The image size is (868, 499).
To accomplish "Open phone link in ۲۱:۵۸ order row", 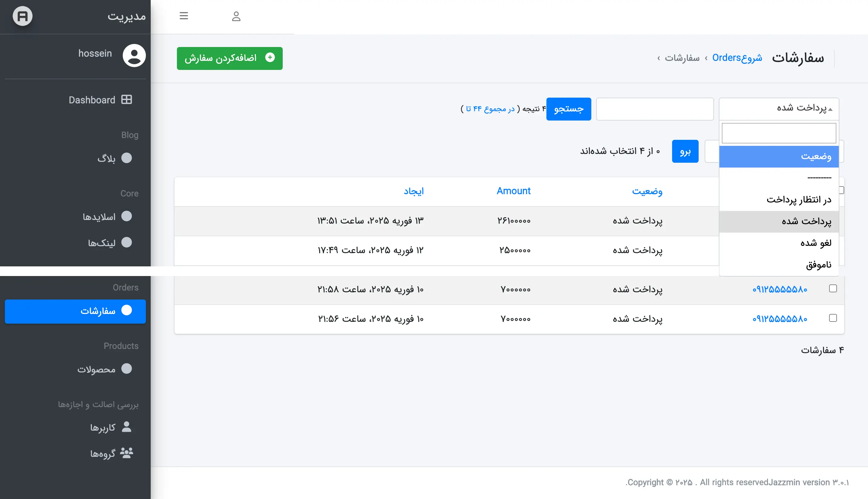I will pyautogui.click(x=780, y=290).
